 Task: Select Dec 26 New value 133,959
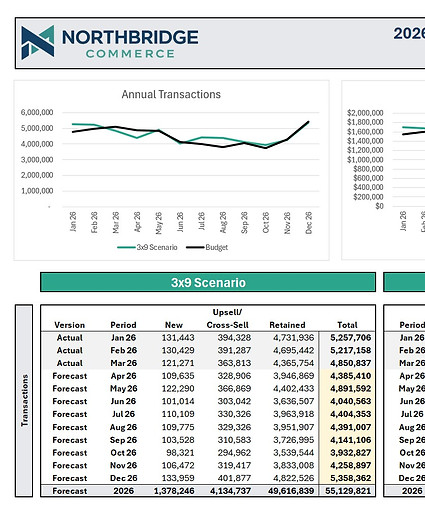[178, 478]
